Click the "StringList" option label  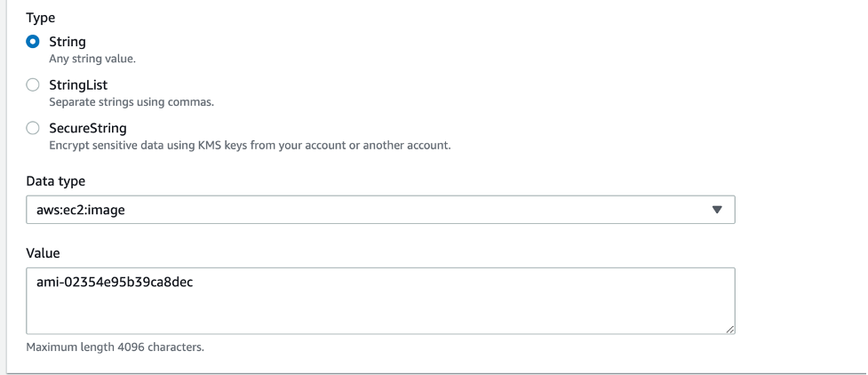point(77,85)
